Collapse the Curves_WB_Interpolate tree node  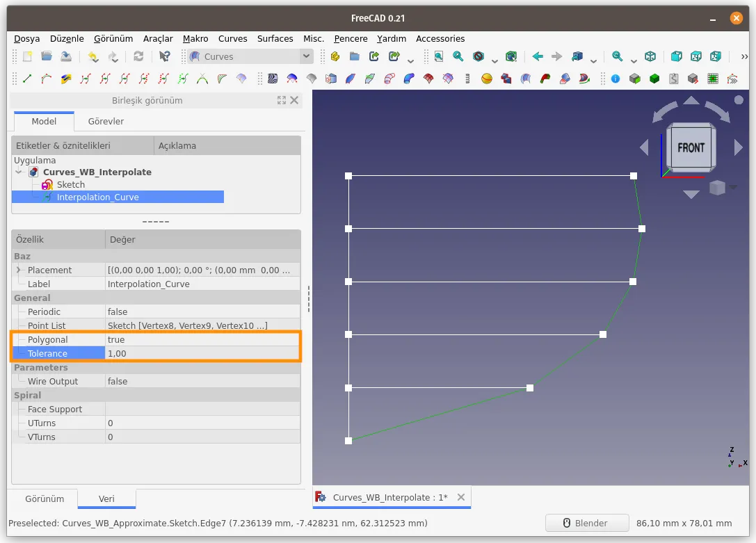point(19,172)
